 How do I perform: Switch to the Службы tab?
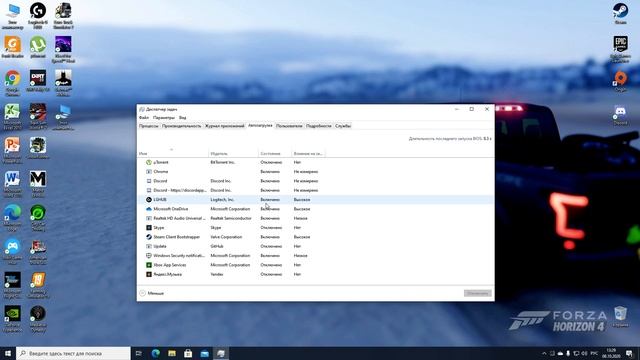[x=343, y=126]
